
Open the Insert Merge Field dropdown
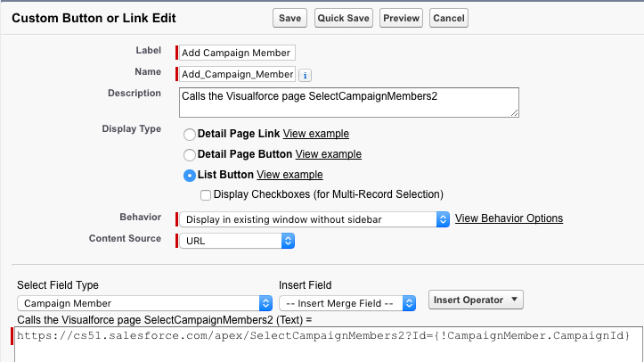pyautogui.click(x=347, y=303)
